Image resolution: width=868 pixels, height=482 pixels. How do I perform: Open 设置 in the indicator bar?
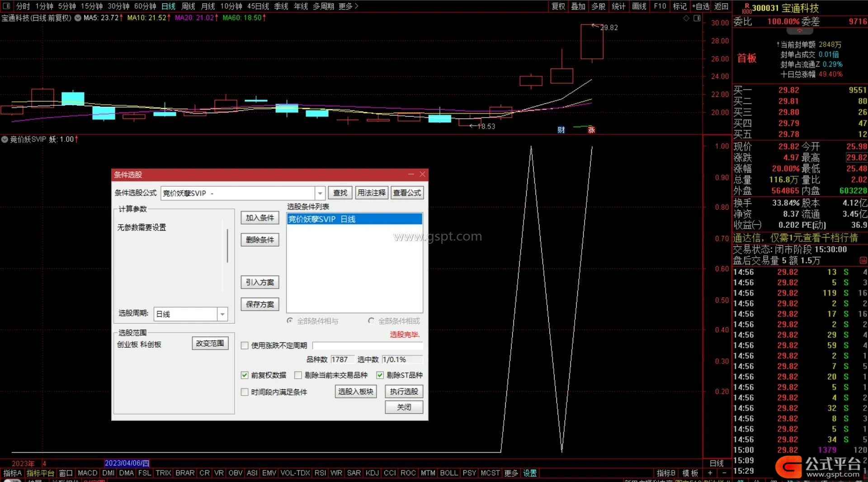pyautogui.click(x=530, y=473)
